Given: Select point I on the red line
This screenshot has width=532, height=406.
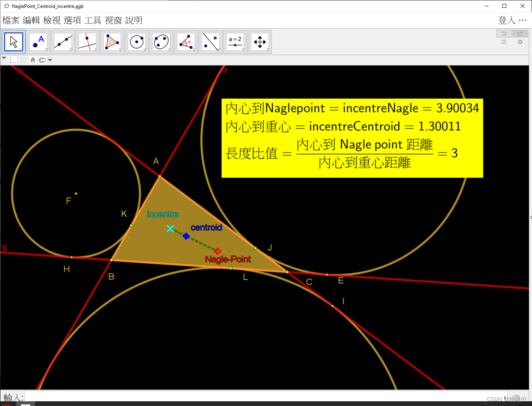Looking at the screenshot, I should (x=332, y=306).
